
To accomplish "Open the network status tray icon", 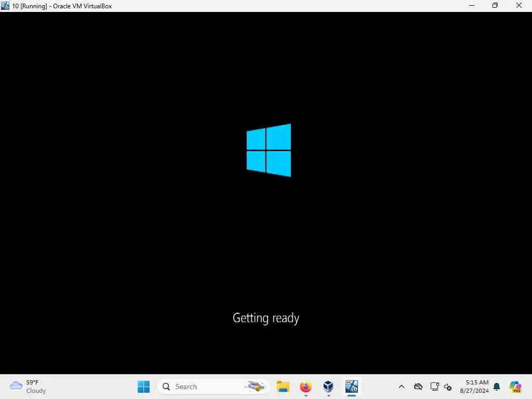I will click(x=434, y=387).
